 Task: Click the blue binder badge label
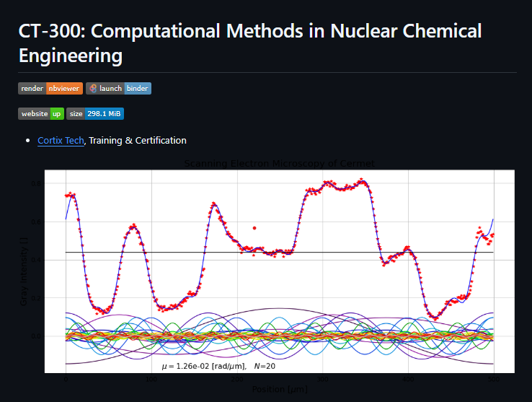[138, 89]
